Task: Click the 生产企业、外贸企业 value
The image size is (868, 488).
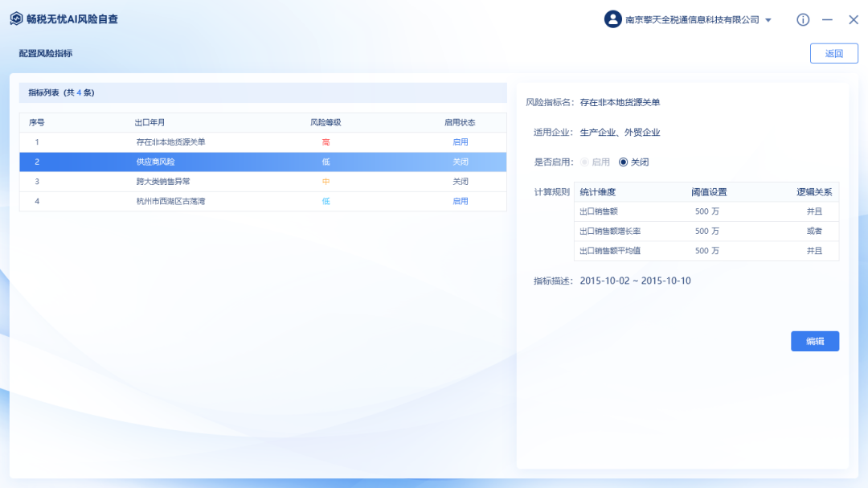Action: pyautogui.click(x=620, y=133)
